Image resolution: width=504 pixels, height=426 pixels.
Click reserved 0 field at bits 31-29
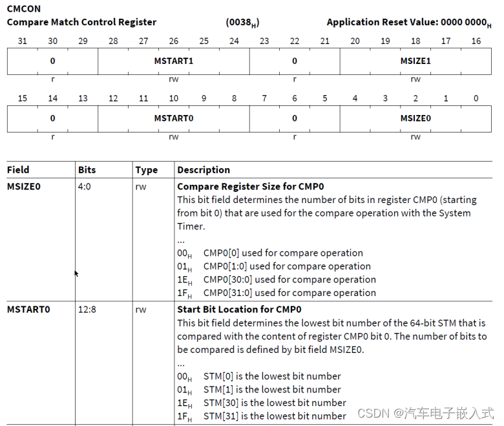pos(53,61)
